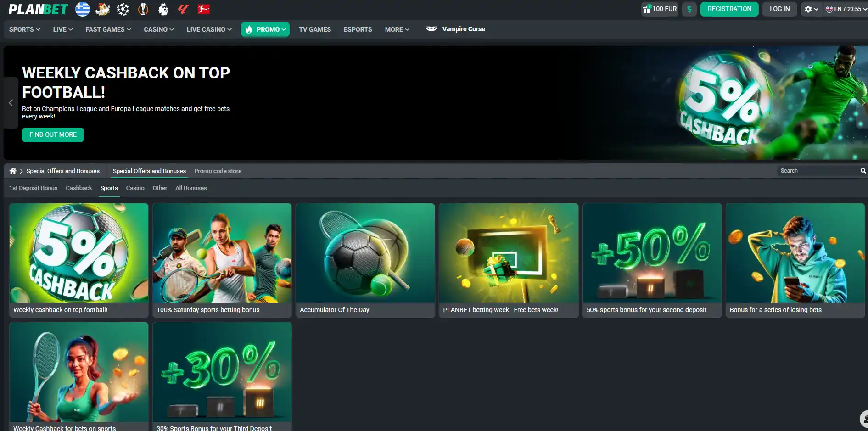The width and height of the screenshot is (868, 431).
Task: Click the Weekly Cashback on Top Football headline
Action: click(126, 83)
